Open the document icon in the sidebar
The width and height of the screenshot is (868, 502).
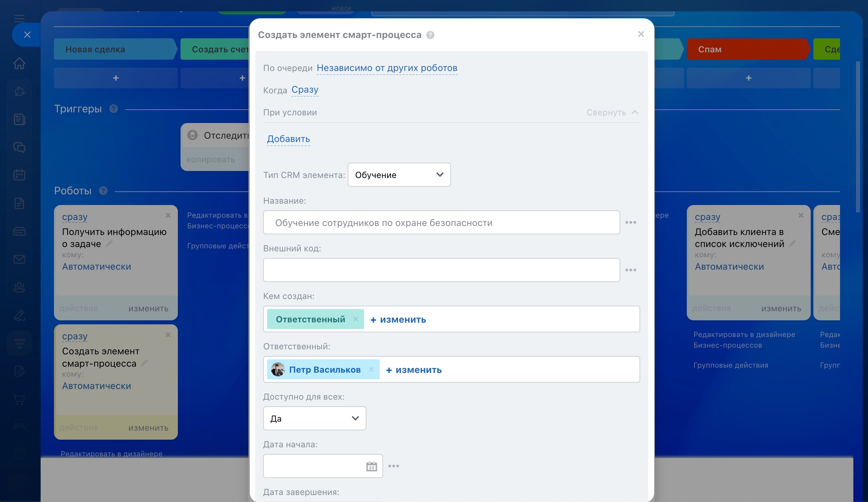coord(19,203)
